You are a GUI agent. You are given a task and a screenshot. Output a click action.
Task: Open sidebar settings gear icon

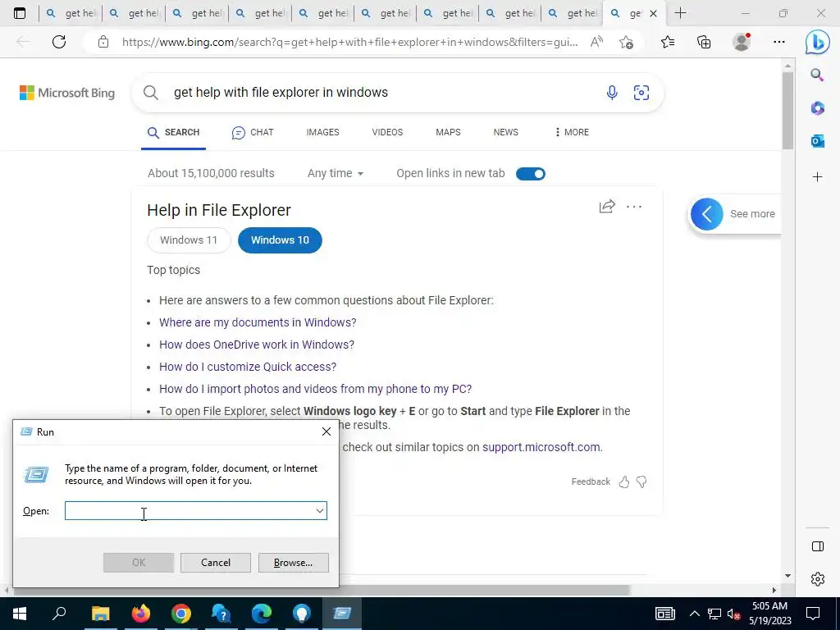818,579
